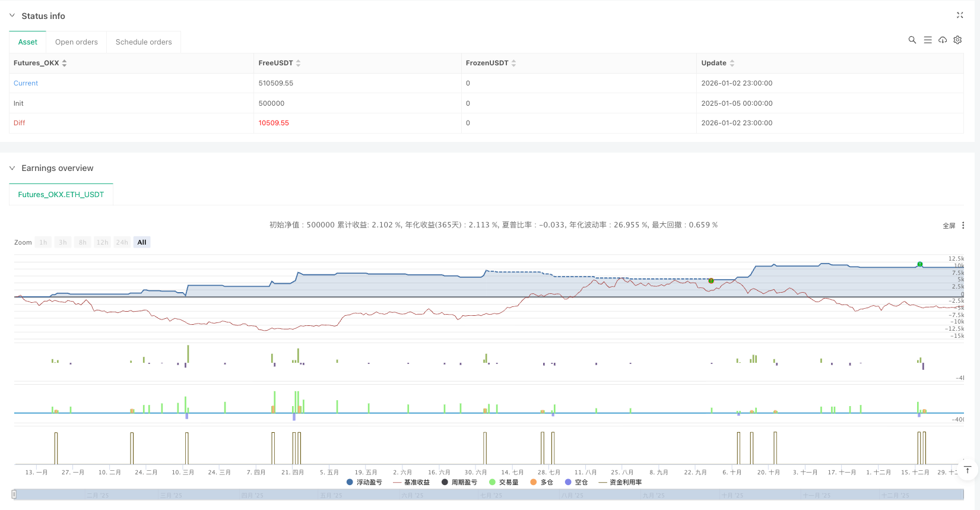The image size is (980, 510).
Task: Open the list view menu icon
Action: [x=927, y=40]
